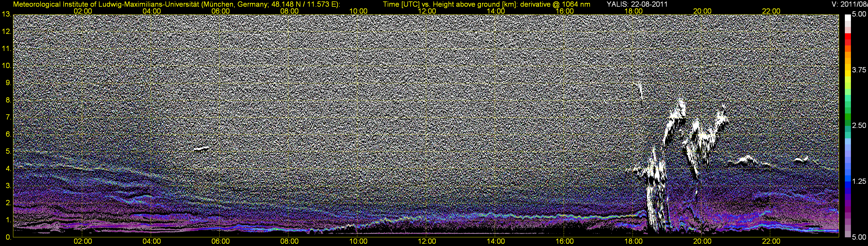
Task: Click the 10:00 label on the top time axis
Action: (358, 11)
